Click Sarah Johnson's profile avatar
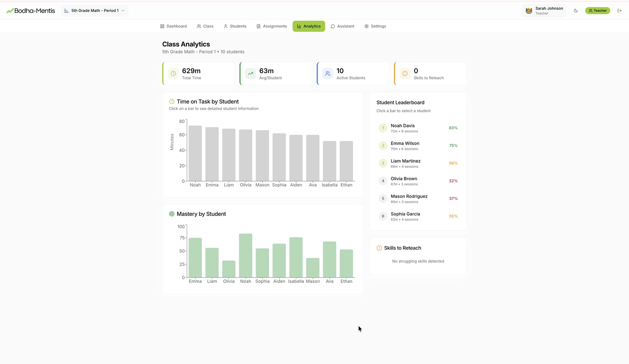The width and height of the screenshot is (629, 364). (529, 11)
